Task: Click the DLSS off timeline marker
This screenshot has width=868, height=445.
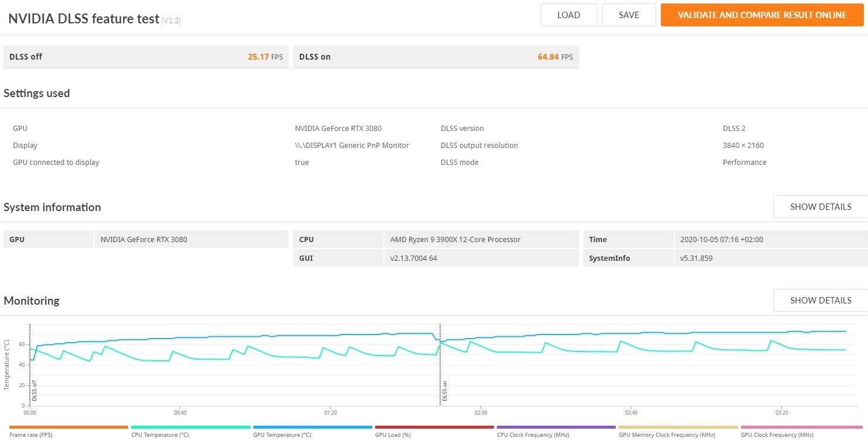Action: [x=34, y=390]
